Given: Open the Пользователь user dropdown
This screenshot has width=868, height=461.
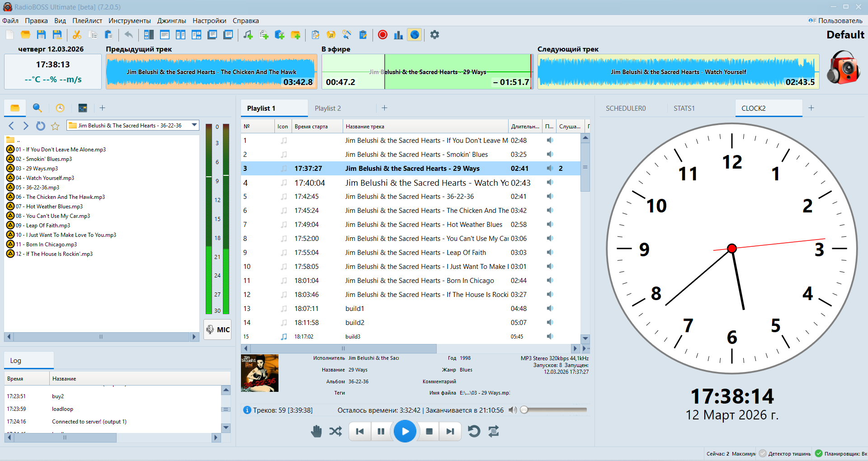Looking at the screenshot, I should pyautogui.click(x=835, y=21).
